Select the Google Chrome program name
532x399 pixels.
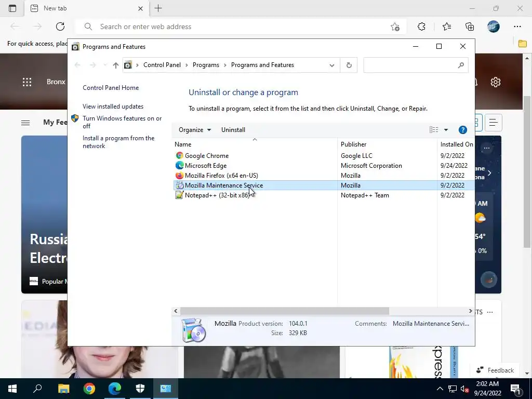click(x=207, y=156)
